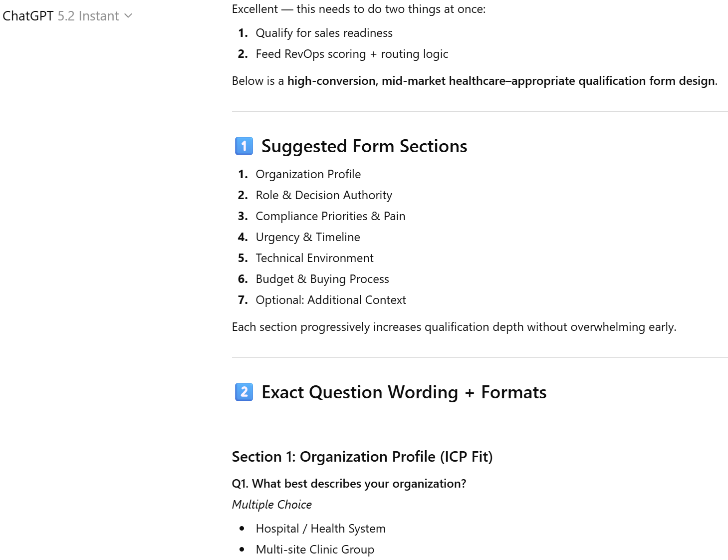Click the blue numbered badge beside Suggested Form Sections
Screen dimensions: 728x560
(244, 146)
